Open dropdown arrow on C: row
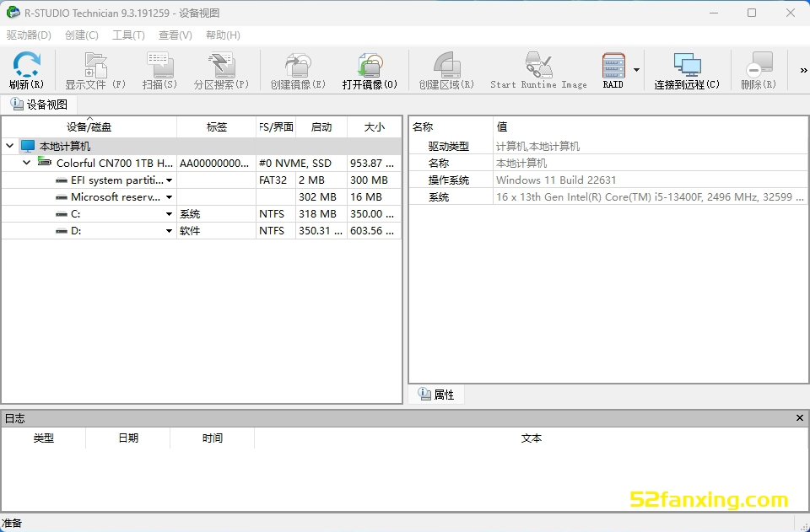 [169, 214]
